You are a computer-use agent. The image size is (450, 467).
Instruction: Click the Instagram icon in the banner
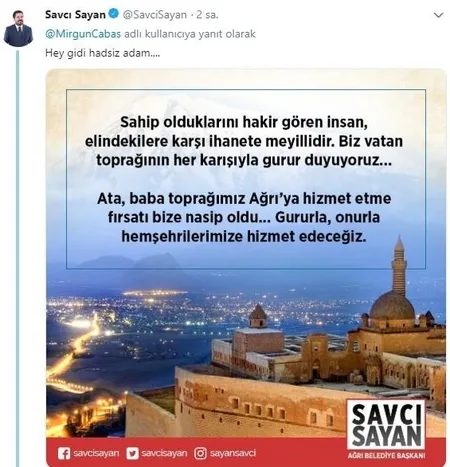point(200,454)
